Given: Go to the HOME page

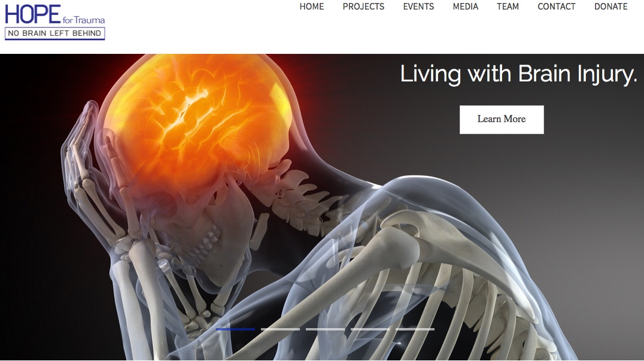Looking at the screenshot, I should tap(311, 7).
